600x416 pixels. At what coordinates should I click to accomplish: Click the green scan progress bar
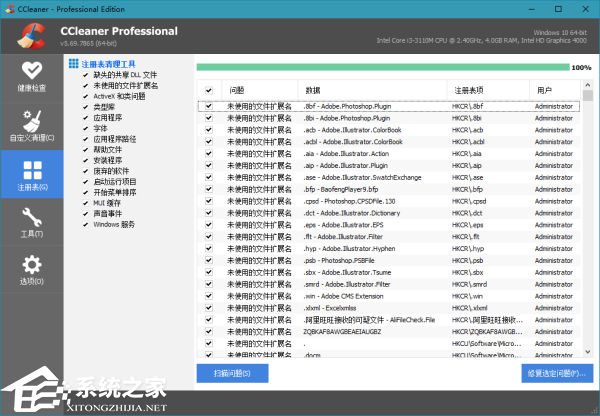click(x=383, y=67)
